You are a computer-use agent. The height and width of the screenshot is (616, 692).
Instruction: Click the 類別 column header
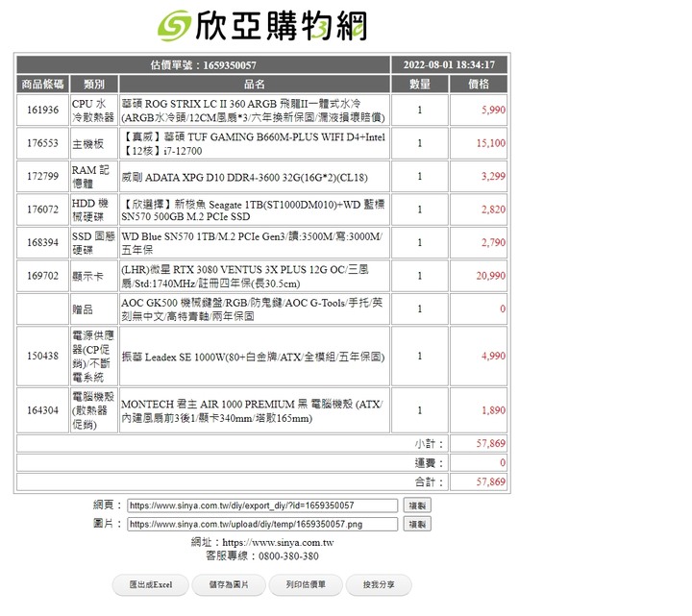[x=94, y=84]
